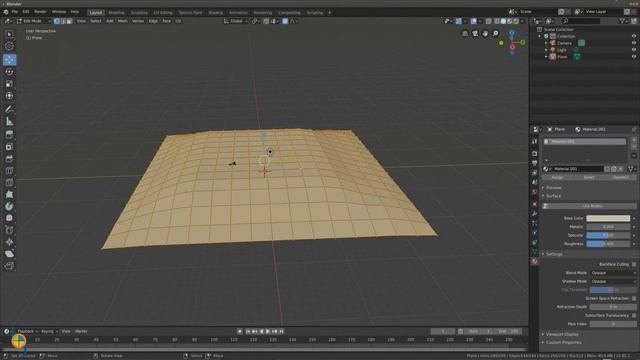
Task: Select the Shrink/Fatten tool
Action: coord(9,242)
